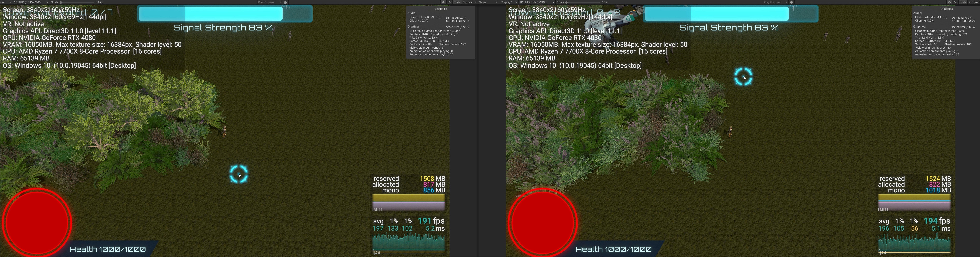Click the right ram usage graph
980x257 pixels.
click(x=914, y=203)
